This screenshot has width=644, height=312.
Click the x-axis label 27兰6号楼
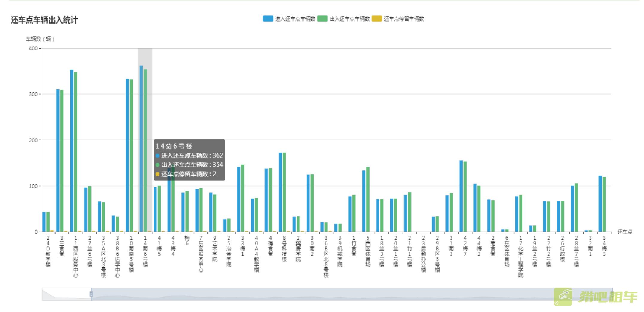coord(89,251)
